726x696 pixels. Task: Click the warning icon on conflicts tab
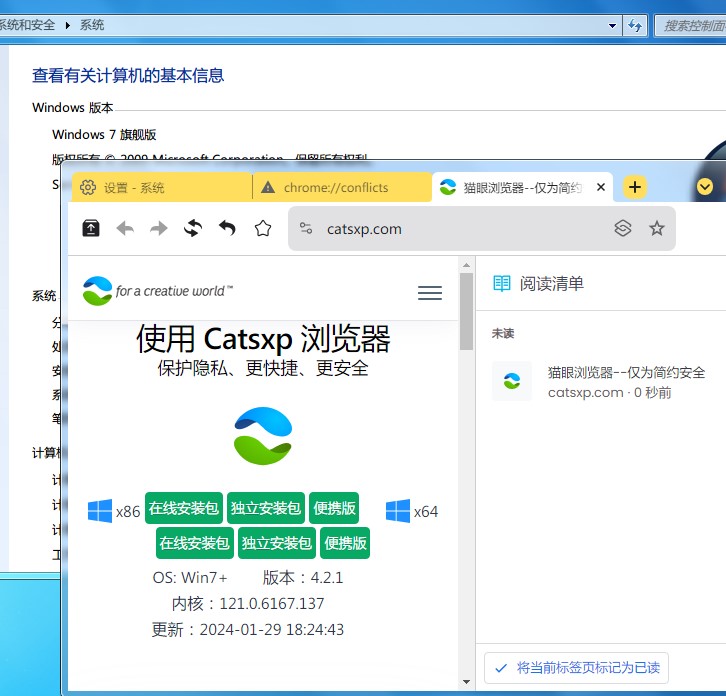pos(268,187)
